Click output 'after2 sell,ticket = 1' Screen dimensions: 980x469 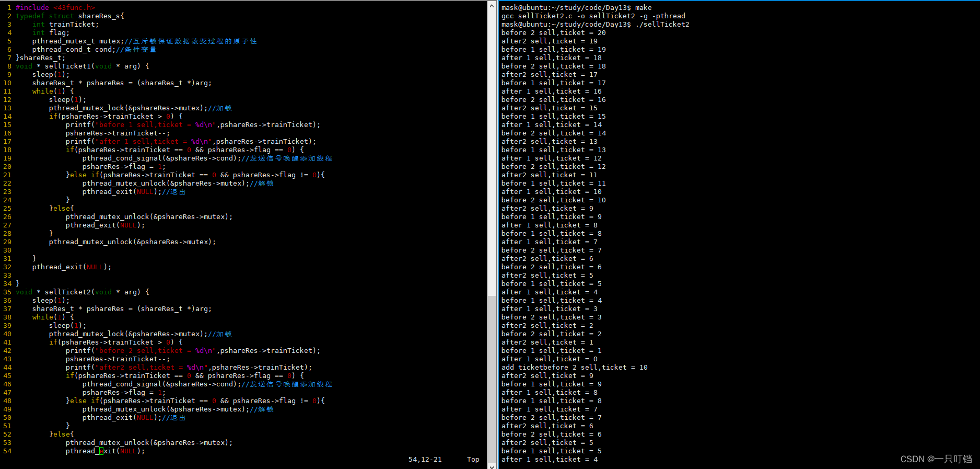pyautogui.click(x=547, y=342)
